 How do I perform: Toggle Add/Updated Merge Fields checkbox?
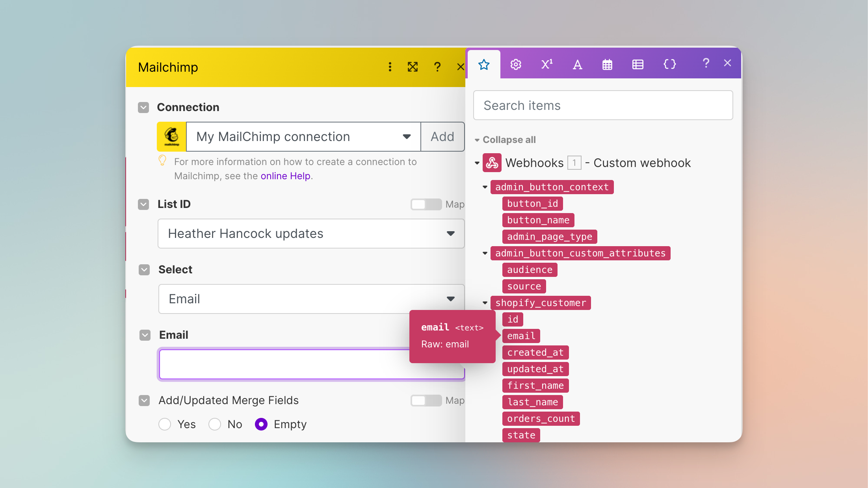click(144, 401)
